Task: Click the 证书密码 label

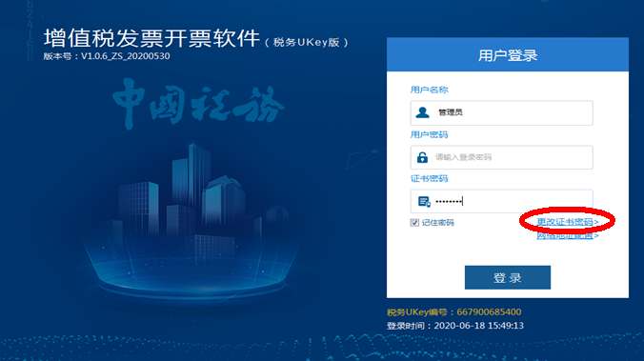Action: pyautogui.click(x=430, y=179)
